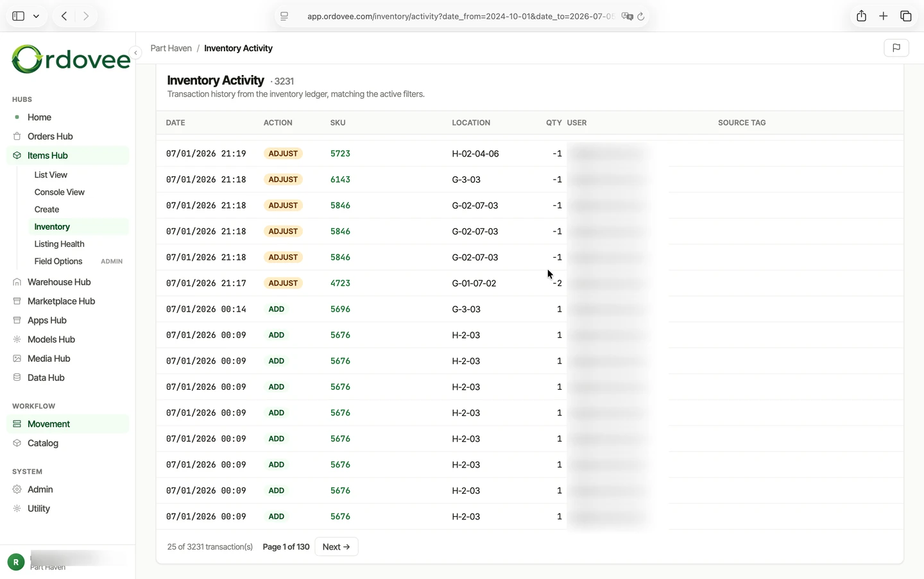Open a new tab with plus icon
The height and width of the screenshot is (579, 924).
click(x=883, y=16)
